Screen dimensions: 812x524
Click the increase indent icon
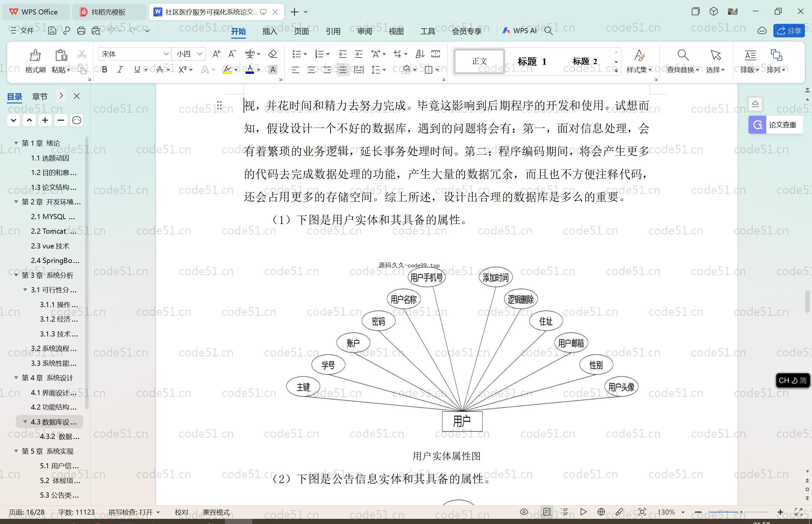[x=359, y=54]
